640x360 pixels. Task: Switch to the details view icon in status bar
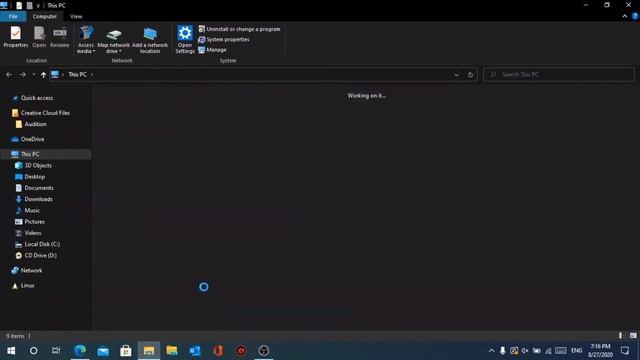(621, 336)
